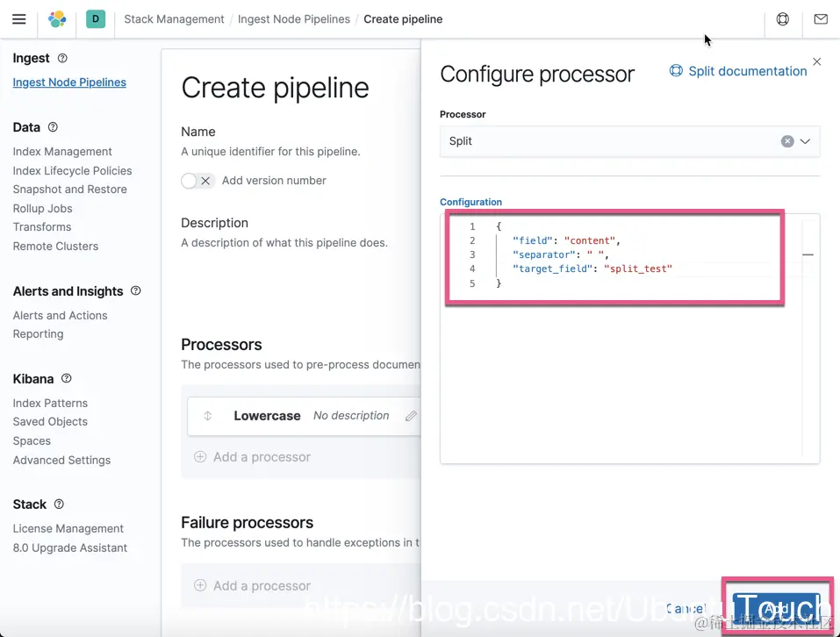Open Reporting page
This screenshot has width=840, height=637.
pos(38,334)
